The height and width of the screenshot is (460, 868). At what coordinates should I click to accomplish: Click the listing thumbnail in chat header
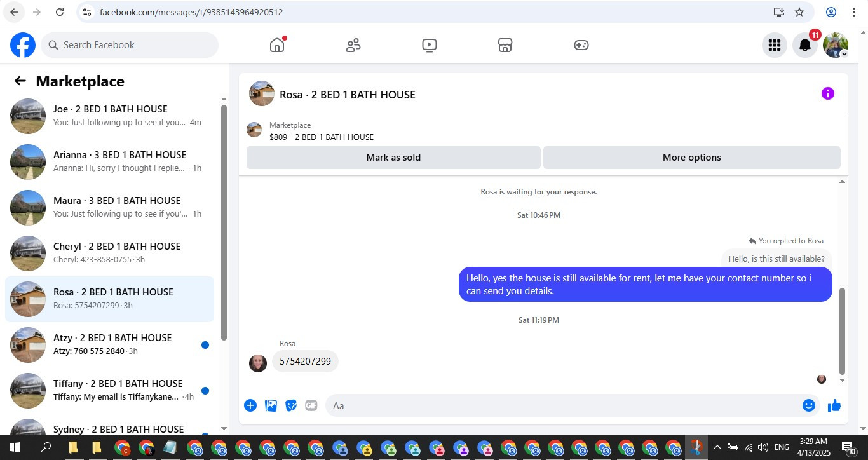click(x=262, y=93)
